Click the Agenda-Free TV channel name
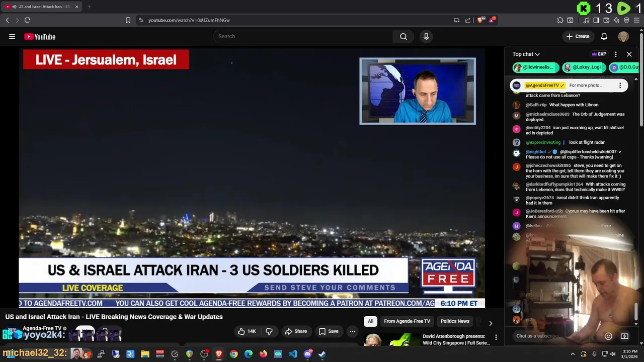Viewport: 644px width, 362px height. 42,328
